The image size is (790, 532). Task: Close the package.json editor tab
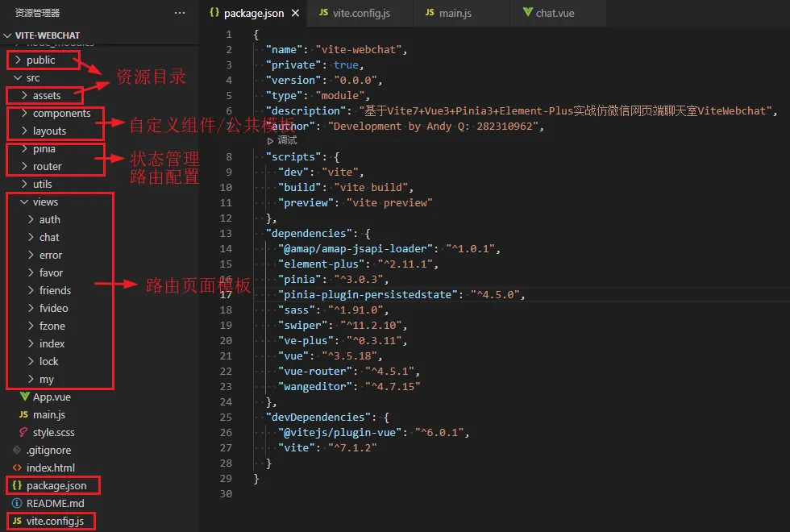coord(293,13)
